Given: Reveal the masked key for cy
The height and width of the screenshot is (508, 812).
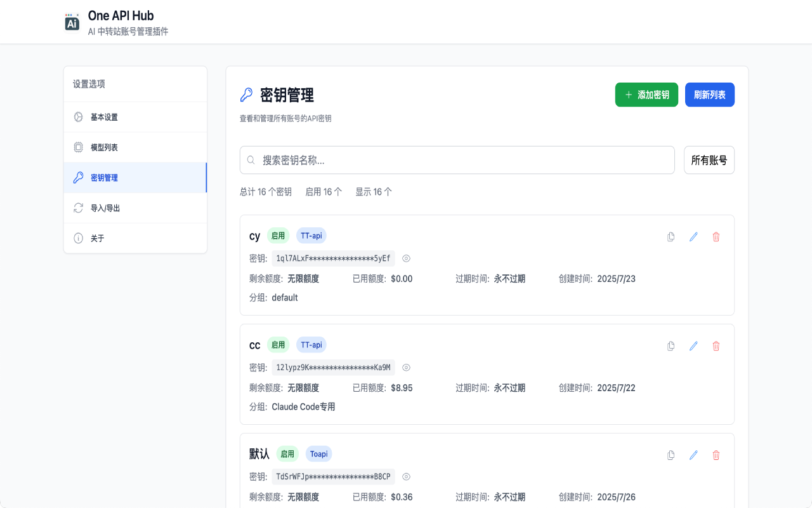Looking at the screenshot, I should click(x=406, y=258).
